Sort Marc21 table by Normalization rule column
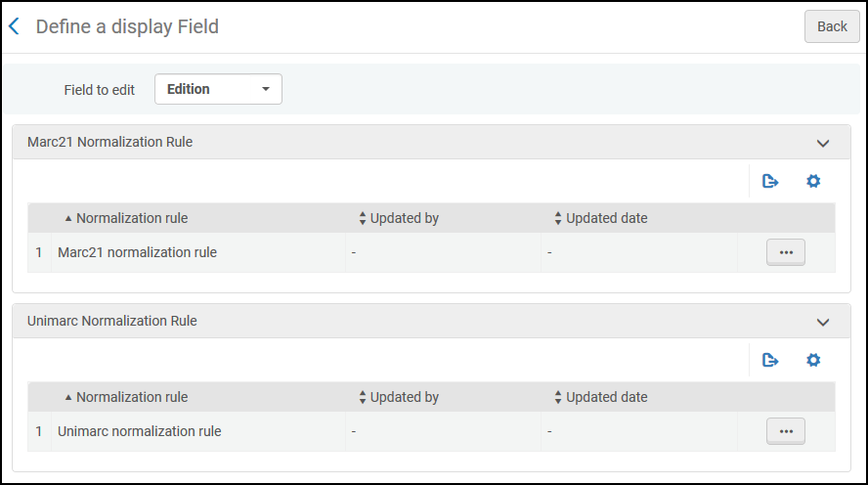This screenshot has width=868, height=485. point(126,218)
